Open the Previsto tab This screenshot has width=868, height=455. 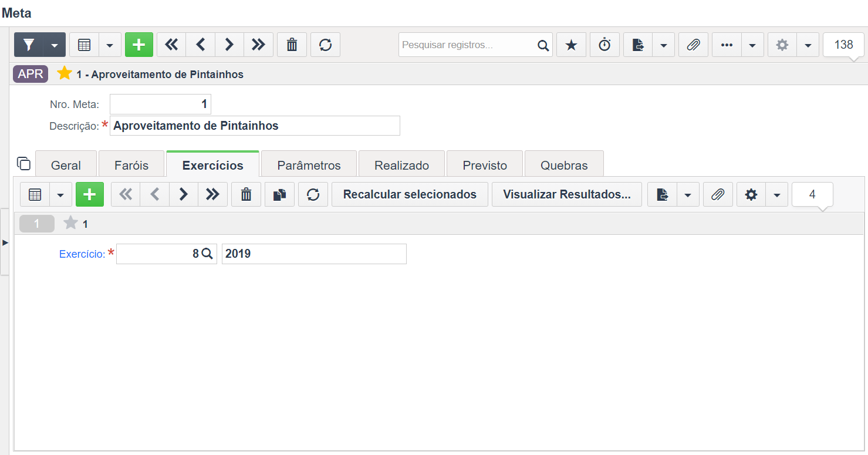tap(485, 165)
